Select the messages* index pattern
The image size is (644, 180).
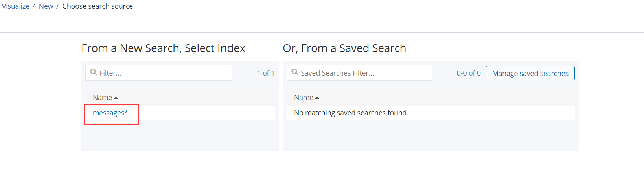click(x=110, y=113)
